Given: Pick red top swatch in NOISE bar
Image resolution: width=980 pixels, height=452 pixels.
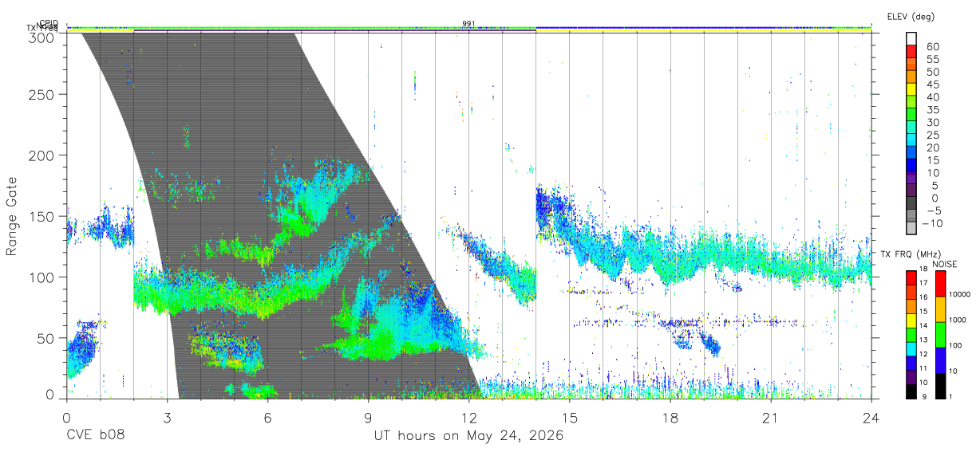Looking at the screenshot, I should click(941, 283).
